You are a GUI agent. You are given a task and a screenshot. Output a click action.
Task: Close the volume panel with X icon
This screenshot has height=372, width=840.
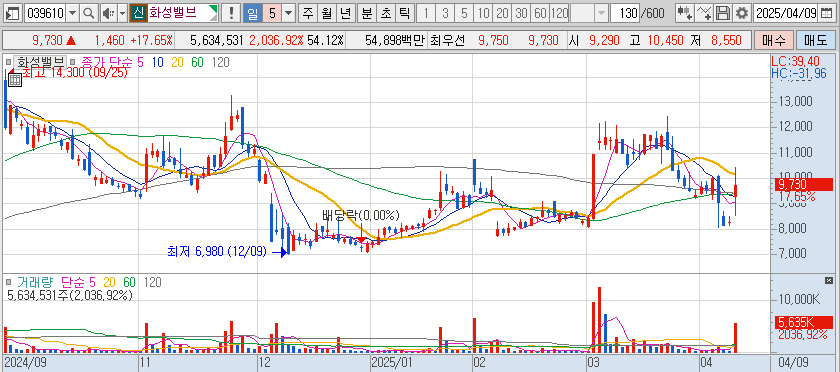click(x=829, y=281)
